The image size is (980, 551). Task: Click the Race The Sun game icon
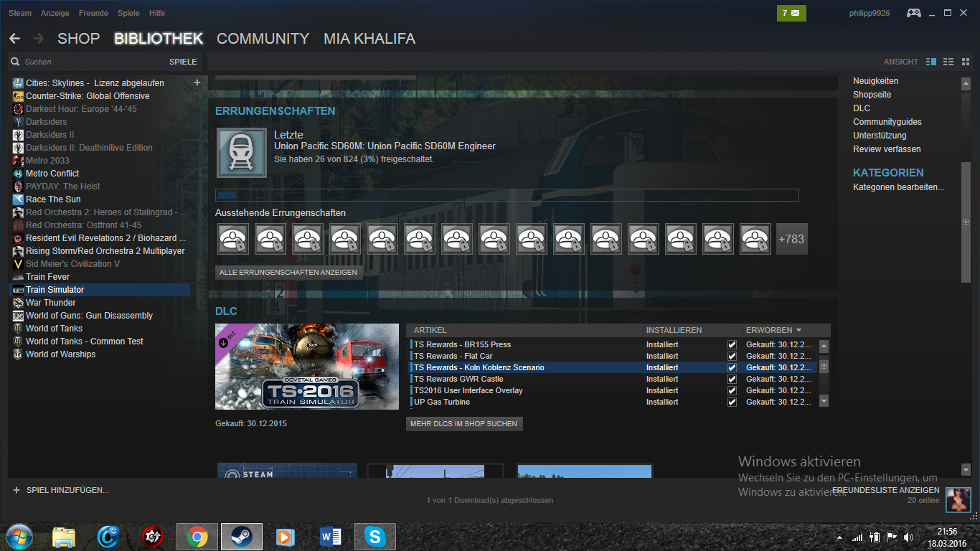click(19, 199)
